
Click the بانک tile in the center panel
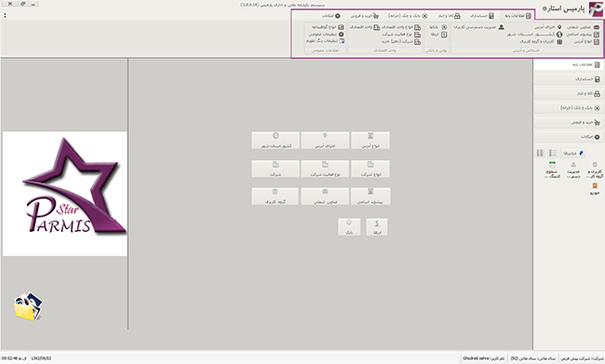[x=349, y=227]
